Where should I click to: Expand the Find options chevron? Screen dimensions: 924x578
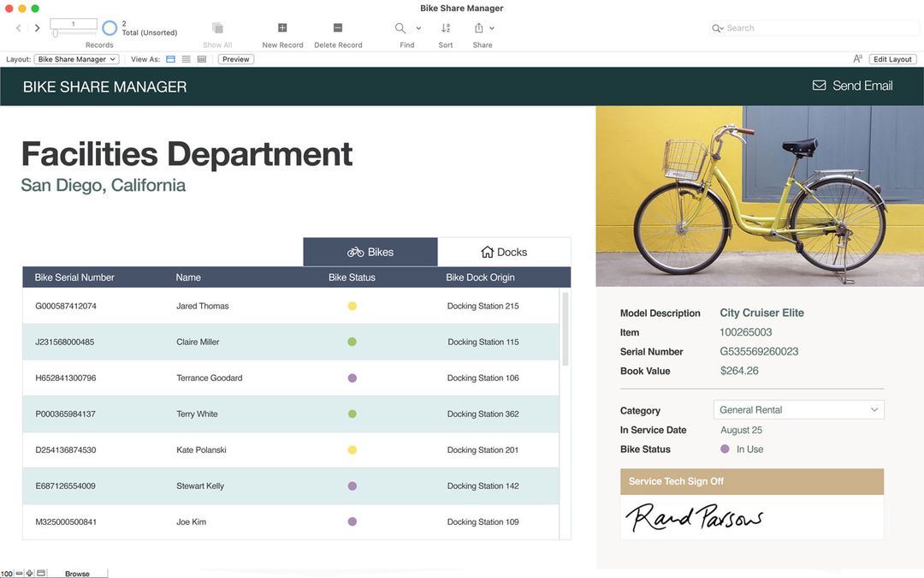(x=418, y=28)
